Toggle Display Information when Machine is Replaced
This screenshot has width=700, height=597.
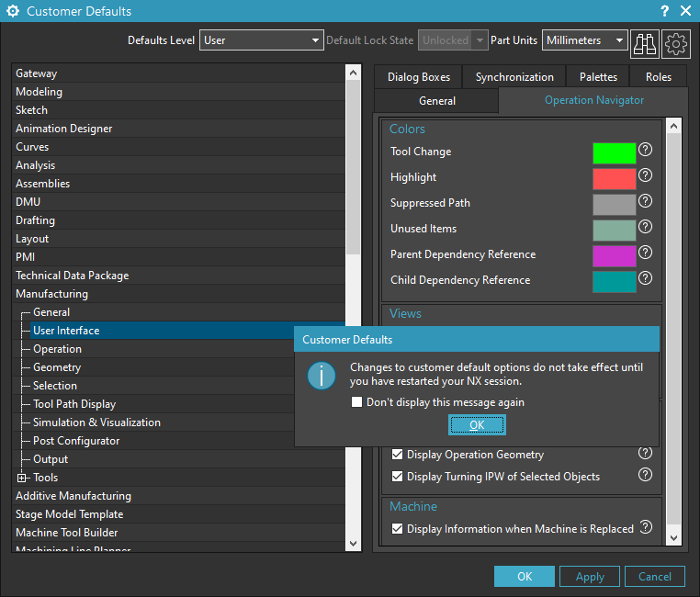pyautogui.click(x=397, y=529)
